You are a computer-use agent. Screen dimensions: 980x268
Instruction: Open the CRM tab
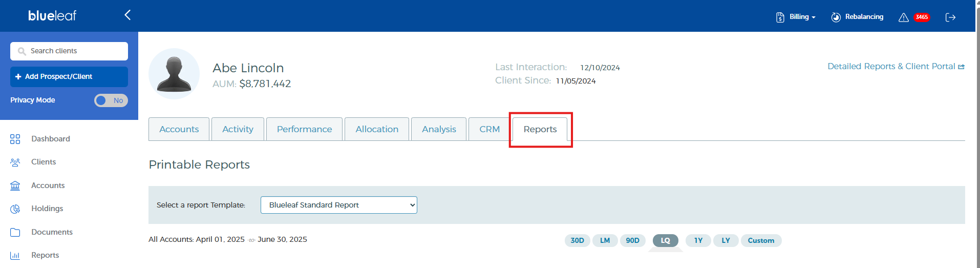[489, 129]
